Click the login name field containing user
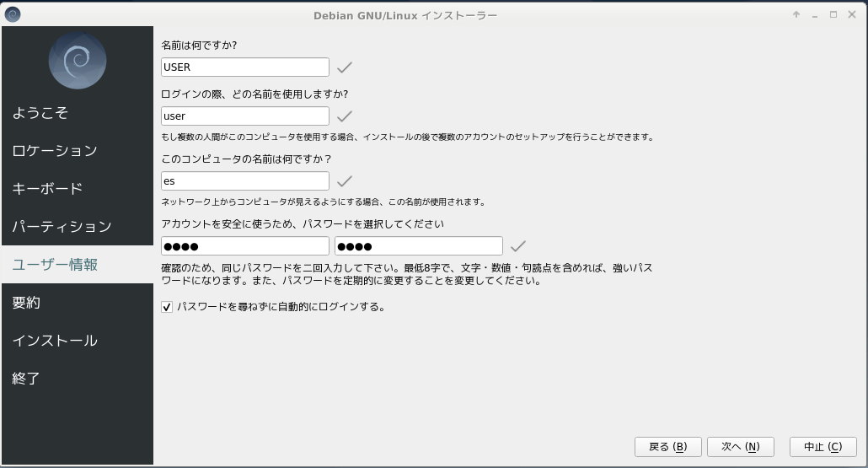 pyautogui.click(x=244, y=116)
